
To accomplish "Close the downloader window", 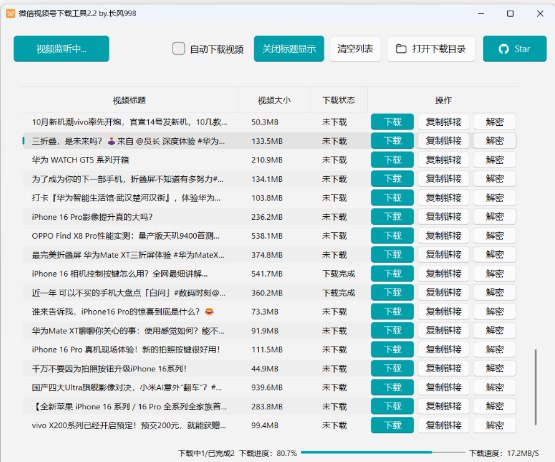I will click(540, 13).
